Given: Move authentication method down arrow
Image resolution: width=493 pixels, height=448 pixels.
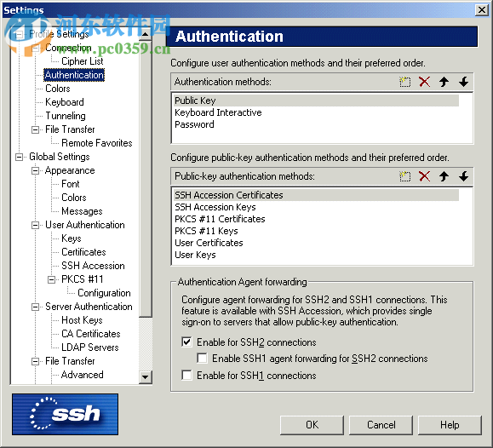Looking at the screenshot, I should (x=463, y=82).
